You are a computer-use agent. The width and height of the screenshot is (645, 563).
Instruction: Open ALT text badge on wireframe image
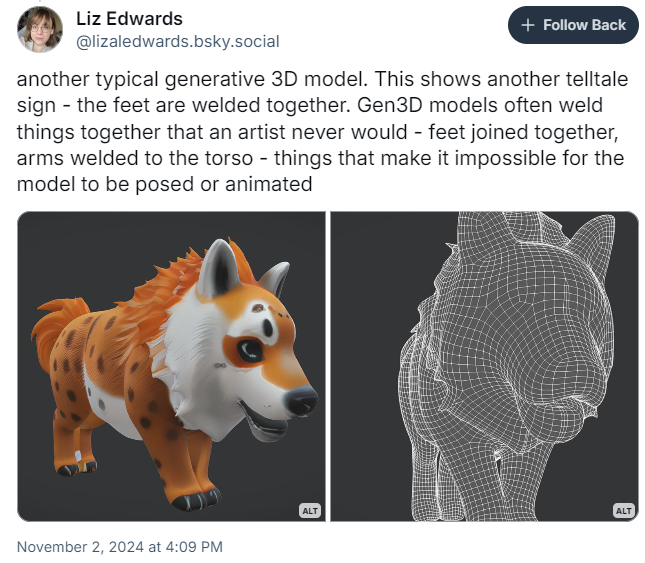[624, 511]
